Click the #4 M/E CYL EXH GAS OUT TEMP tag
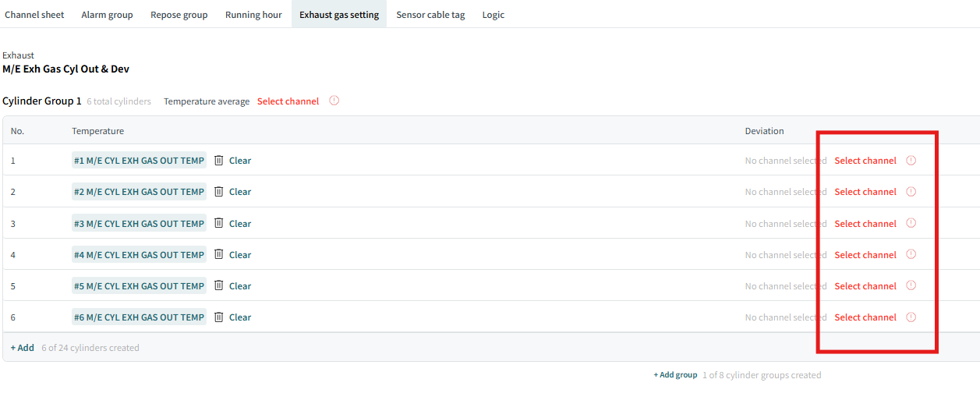980x411 pixels. coord(139,255)
